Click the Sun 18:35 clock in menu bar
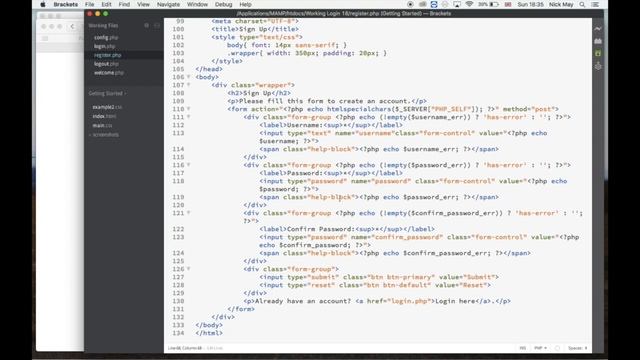 (530, 4)
